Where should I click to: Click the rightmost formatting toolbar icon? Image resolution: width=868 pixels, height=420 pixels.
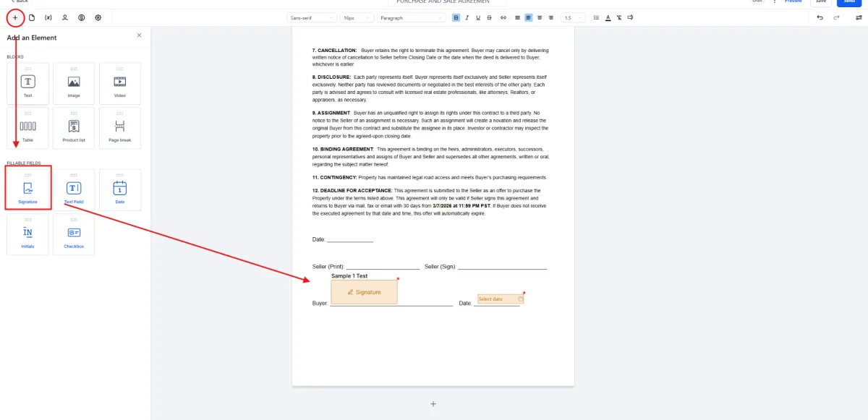pyautogui.click(x=631, y=17)
